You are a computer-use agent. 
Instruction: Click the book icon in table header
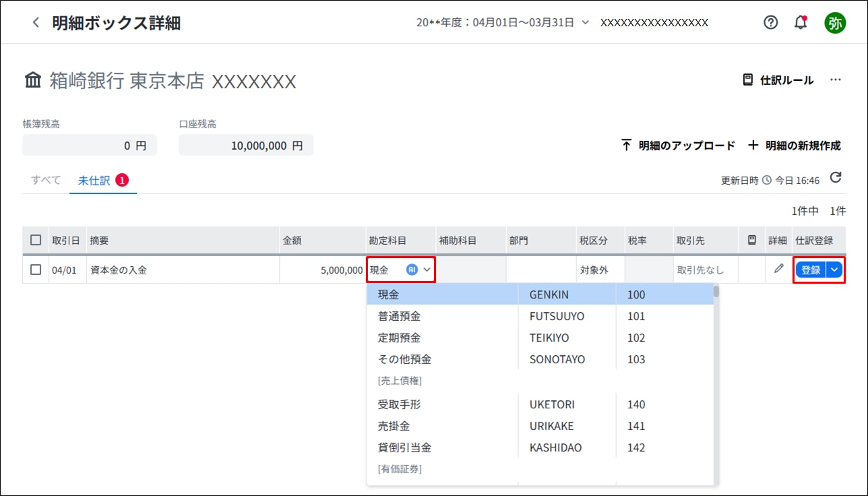click(751, 241)
